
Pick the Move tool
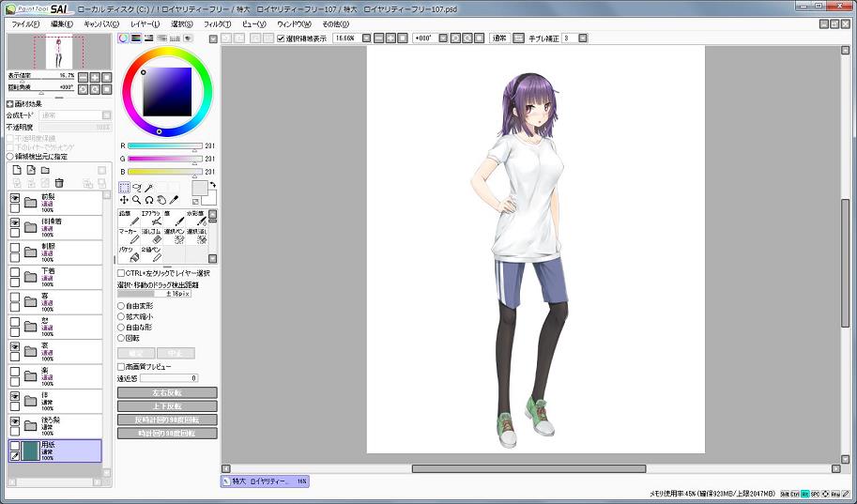pyautogui.click(x=124, y=200)
